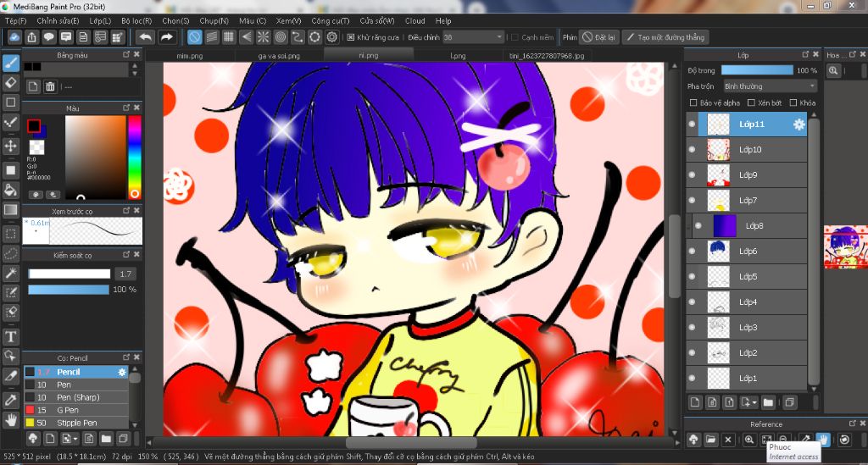The height and width of the screenshot is (465, 868).
Task: Click the Undo arrow
Action: click(x=146, y=37)
